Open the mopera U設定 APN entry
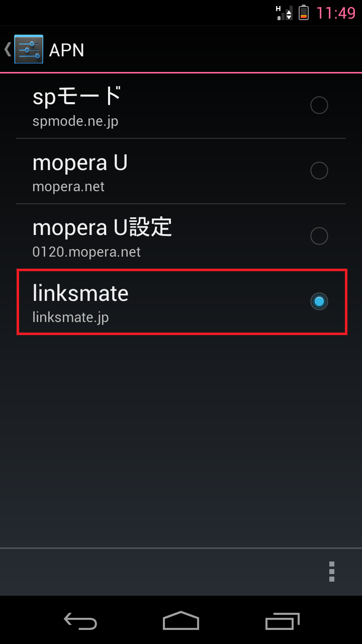The width and height of the screenshot is (362, 644). tap(181, 236)
